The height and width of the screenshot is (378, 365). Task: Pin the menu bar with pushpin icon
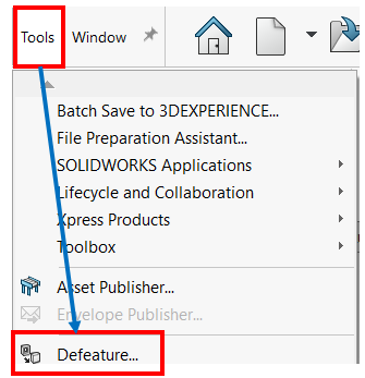(x=150, y=35)
